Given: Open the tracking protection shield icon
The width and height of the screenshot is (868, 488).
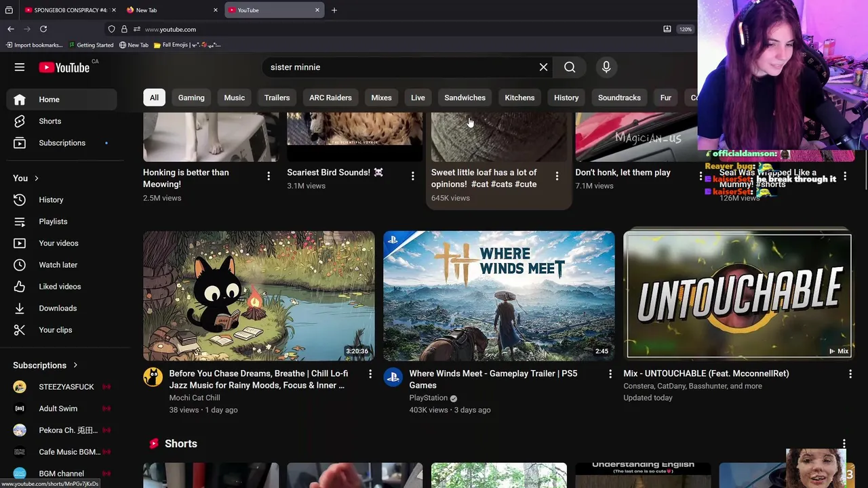Looking at the screenshot, I should (x=112, y=29).
